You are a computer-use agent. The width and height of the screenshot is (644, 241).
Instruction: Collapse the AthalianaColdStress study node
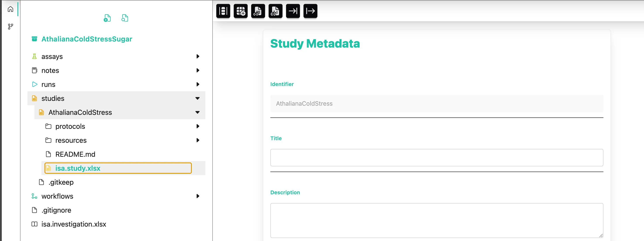click(x=198, y=113)
